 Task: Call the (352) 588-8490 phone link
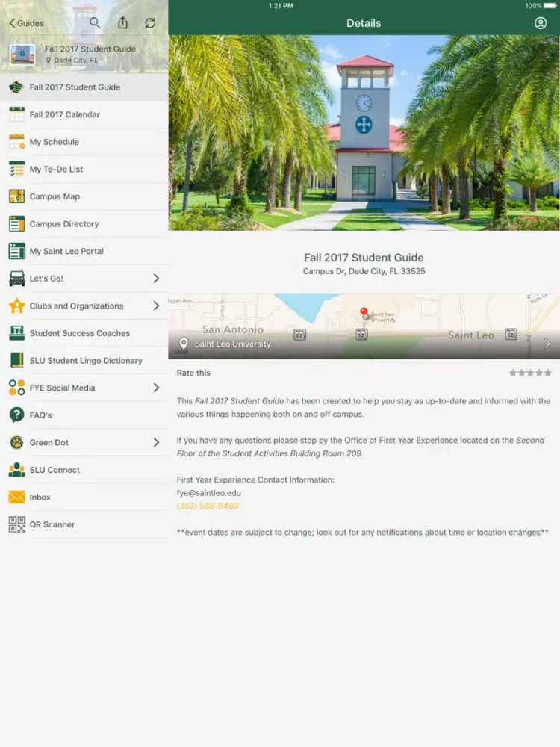pos(208,506)
